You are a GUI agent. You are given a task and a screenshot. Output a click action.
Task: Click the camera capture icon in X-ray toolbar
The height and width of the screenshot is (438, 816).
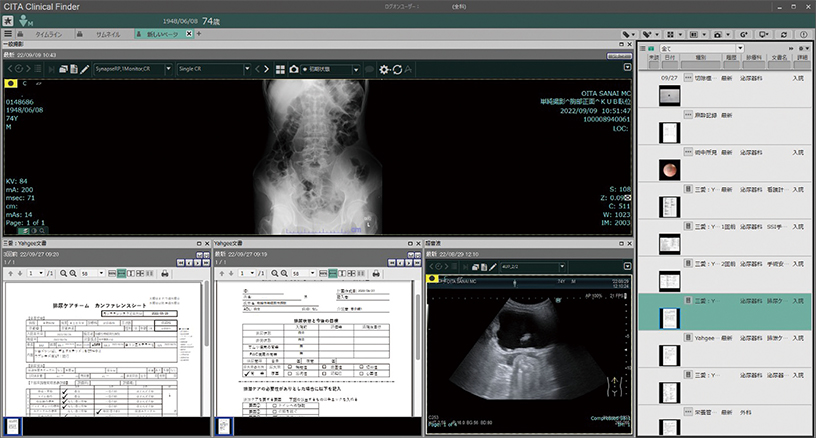point(293,69)
